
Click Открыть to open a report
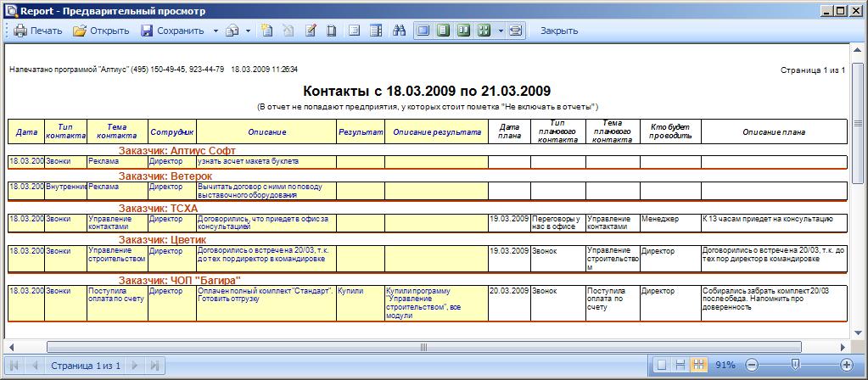pyautogui.click(x=101, y=31)
